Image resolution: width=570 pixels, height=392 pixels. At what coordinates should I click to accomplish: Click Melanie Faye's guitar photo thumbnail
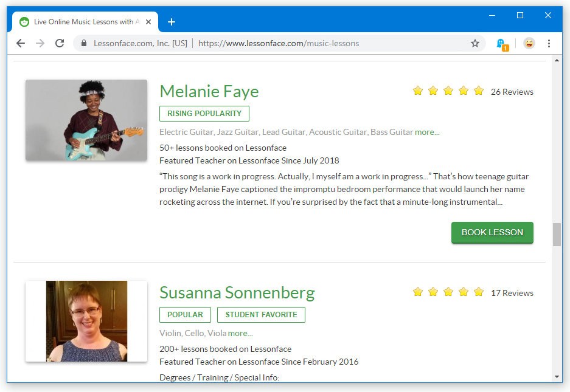[86, 120]
